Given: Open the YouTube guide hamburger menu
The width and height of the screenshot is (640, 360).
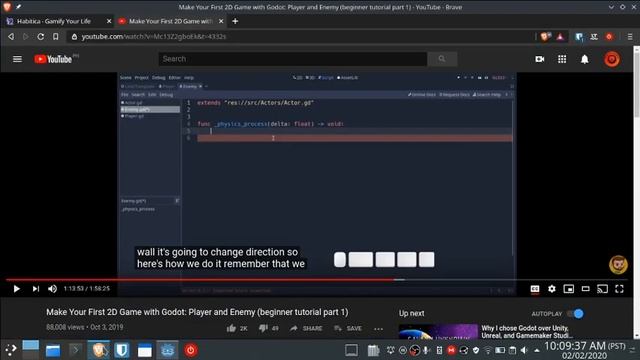Looking at the screenshot, I should 17,59.
